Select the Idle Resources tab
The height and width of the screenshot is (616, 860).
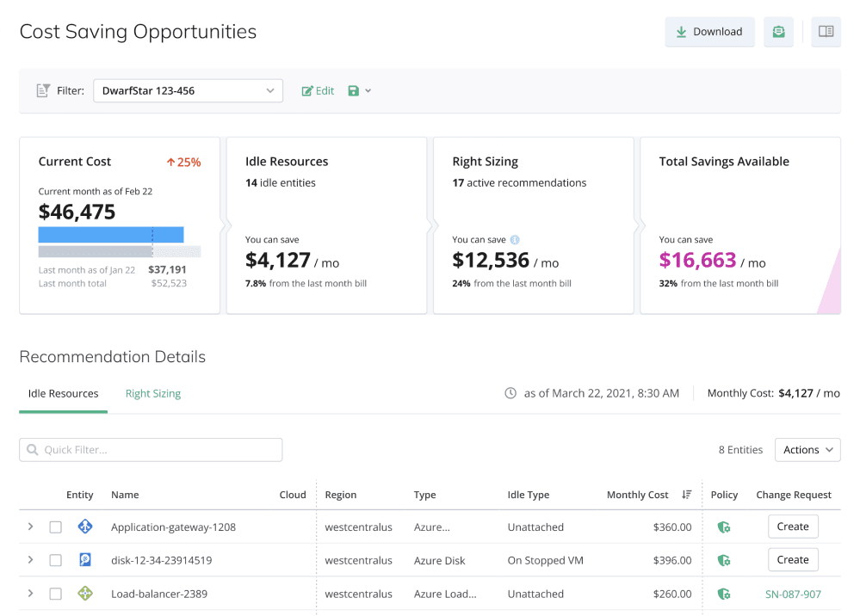[x=63, y=393]
